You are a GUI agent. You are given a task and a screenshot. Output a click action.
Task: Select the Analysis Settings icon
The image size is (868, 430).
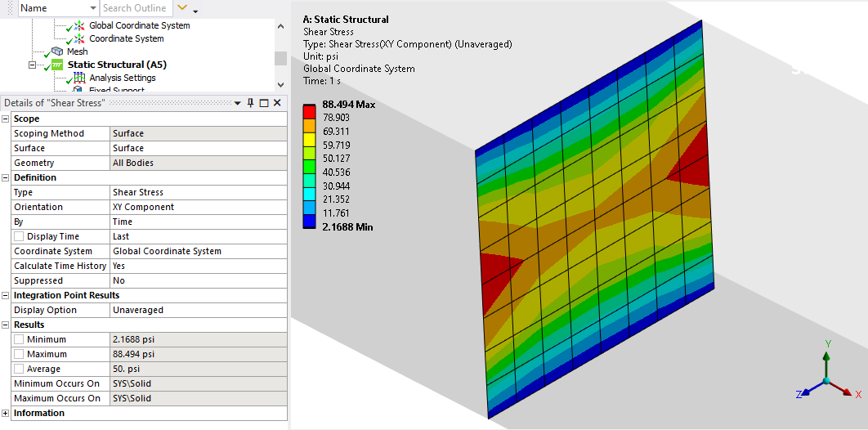(79, 78)
